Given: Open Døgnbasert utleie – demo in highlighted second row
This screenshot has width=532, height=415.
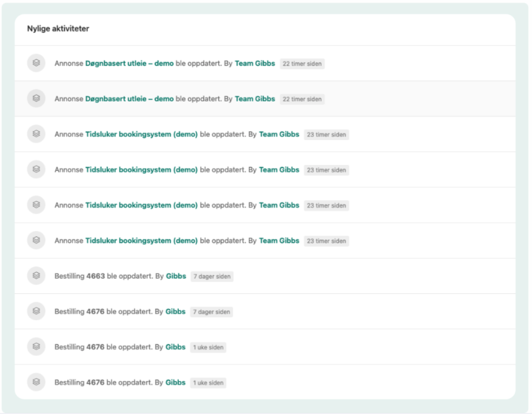Looking at the screenshot, I should (x=129, y=99).
